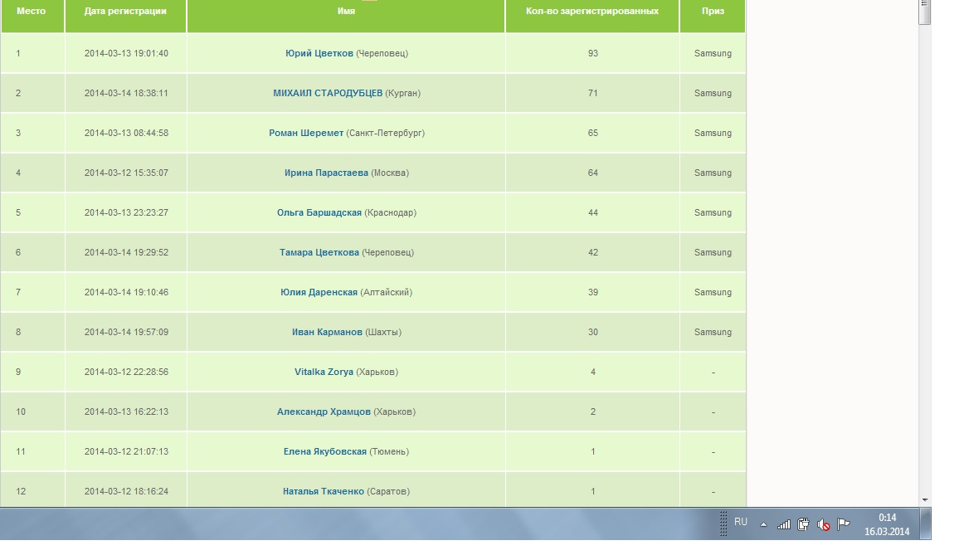This screenshot has width=959, height=560.
Task: Select the date 2014-03-14 19:10:46
Action: click(x=126, y=292)
